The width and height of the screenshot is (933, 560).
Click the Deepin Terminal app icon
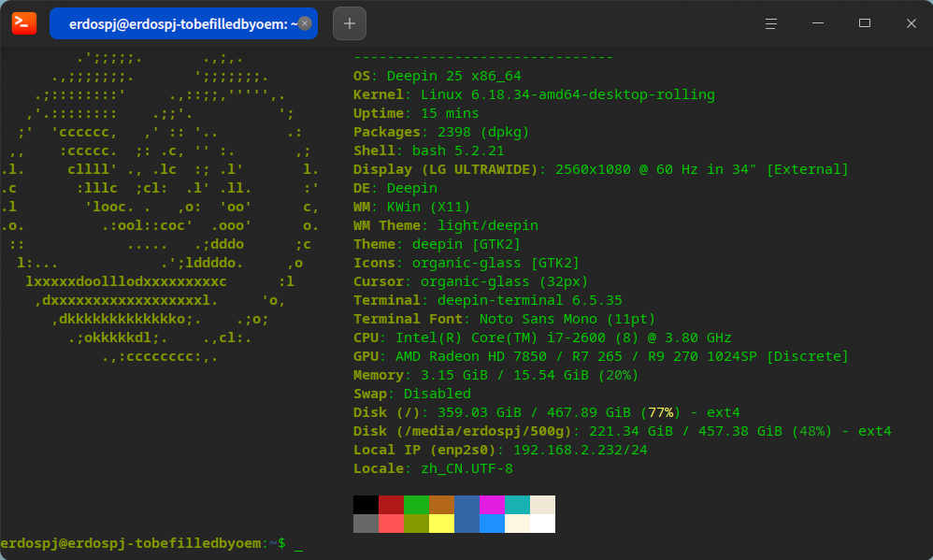[x=23, y=23]
